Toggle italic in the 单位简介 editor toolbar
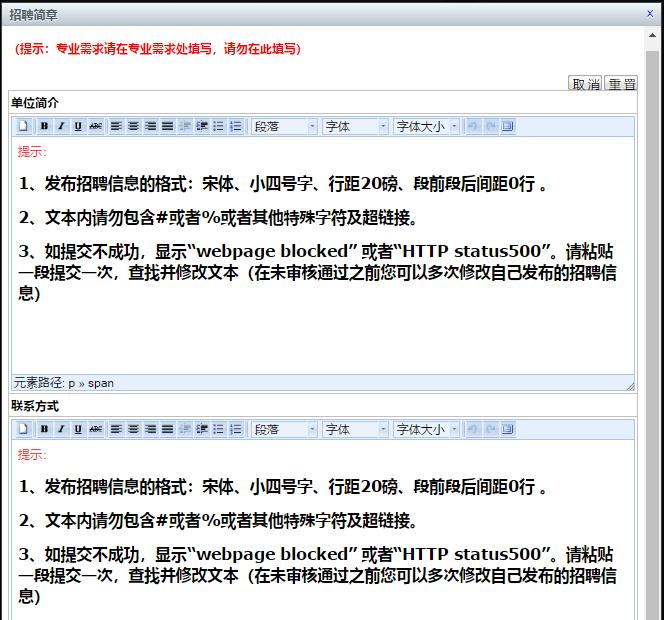This screenshot has width=664, height=620. coord(61,126)
